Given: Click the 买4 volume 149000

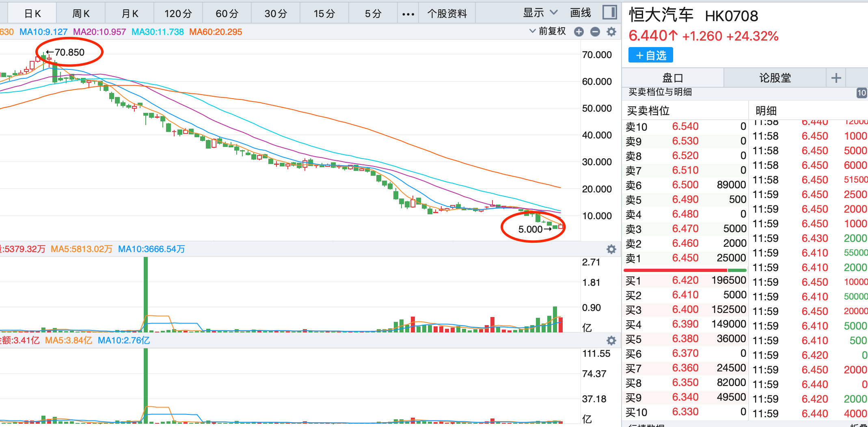Looking at the screenshot, I should 729,324.
